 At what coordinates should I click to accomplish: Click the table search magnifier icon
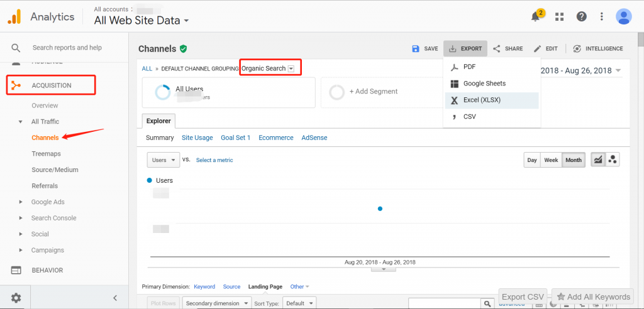point(486,303)
